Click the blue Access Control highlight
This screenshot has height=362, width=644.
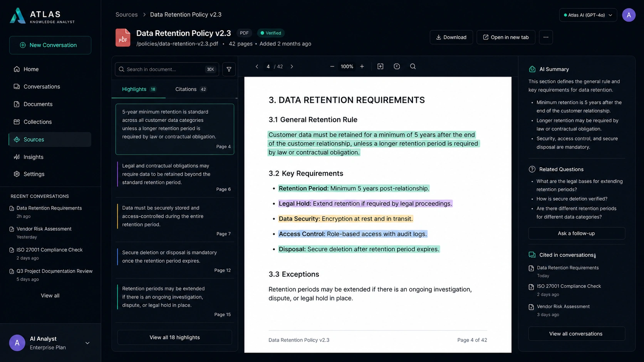pyautogui.click(x=352, y=234)
